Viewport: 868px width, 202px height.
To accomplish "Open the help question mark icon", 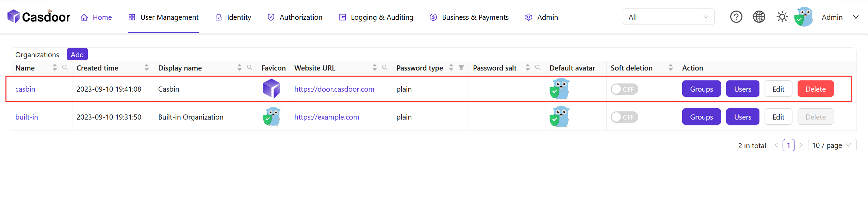I will pyautogui.click(x=736, y=17).
